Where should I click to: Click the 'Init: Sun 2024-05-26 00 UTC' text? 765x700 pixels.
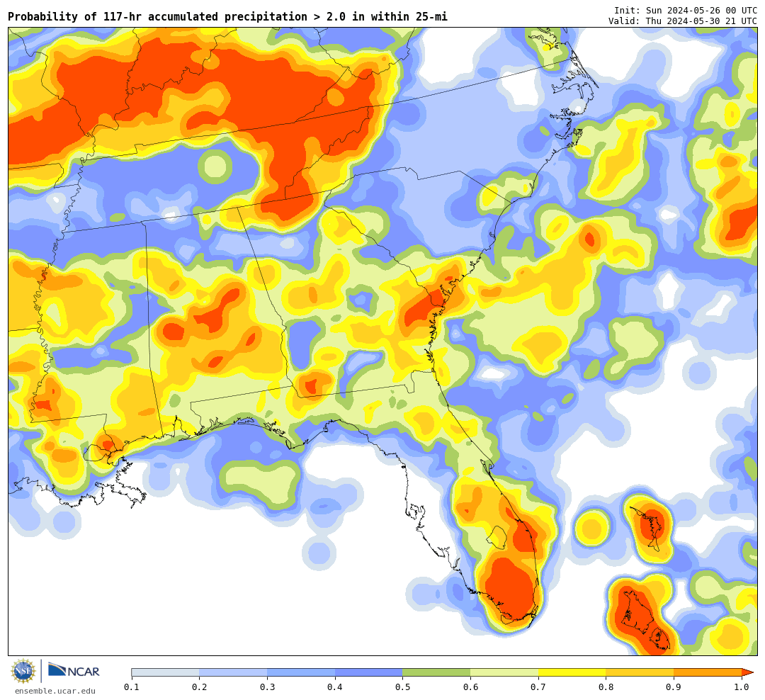(686, 10)
